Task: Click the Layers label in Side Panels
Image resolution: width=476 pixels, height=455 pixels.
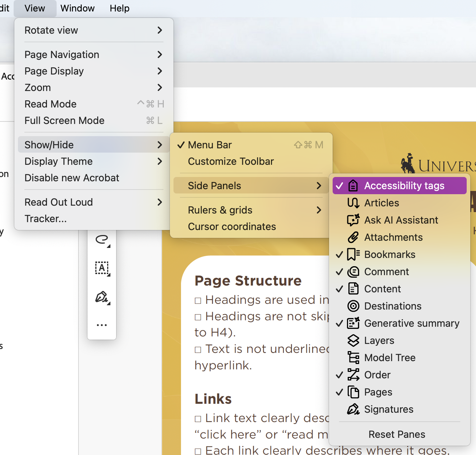Action: click(379, 340)
